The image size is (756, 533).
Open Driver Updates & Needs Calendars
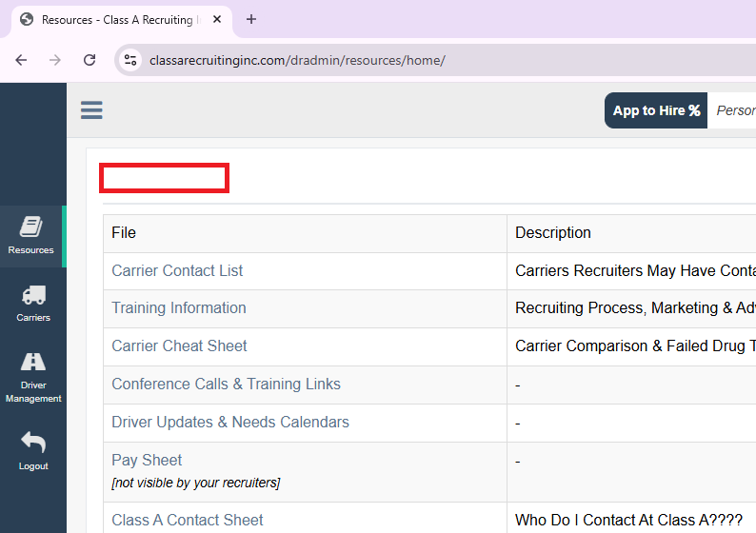pos(229,422)
